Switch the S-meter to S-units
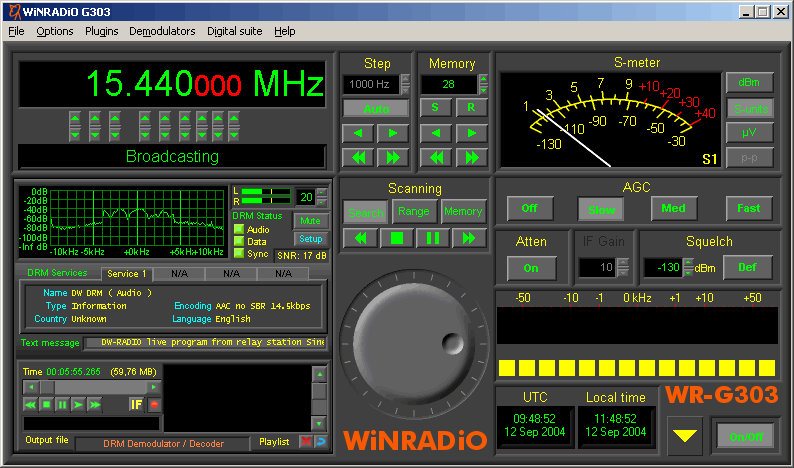The height and width of the screenshot is (468, 794). coord(750,108)
